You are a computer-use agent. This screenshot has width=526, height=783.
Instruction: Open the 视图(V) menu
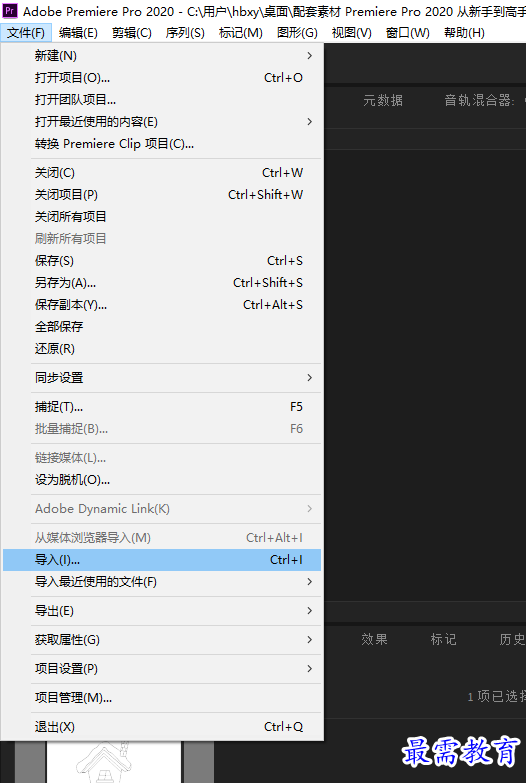click(352, 33)
